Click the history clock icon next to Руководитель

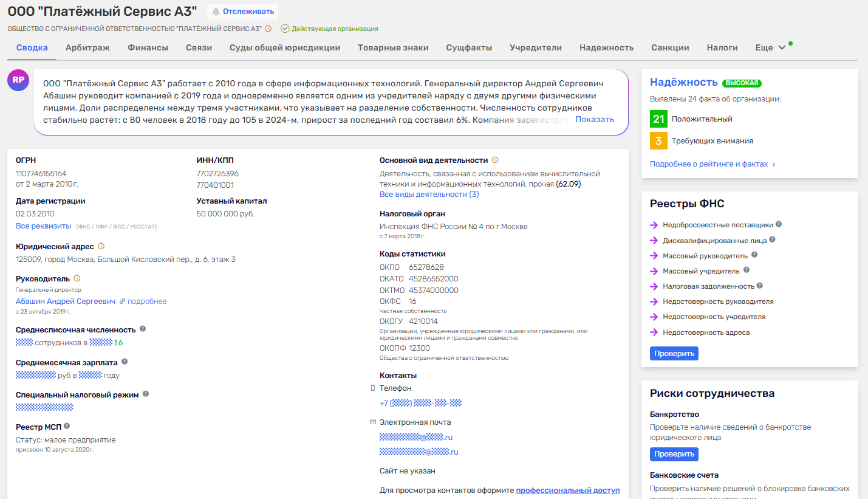[x=77, y=278]
